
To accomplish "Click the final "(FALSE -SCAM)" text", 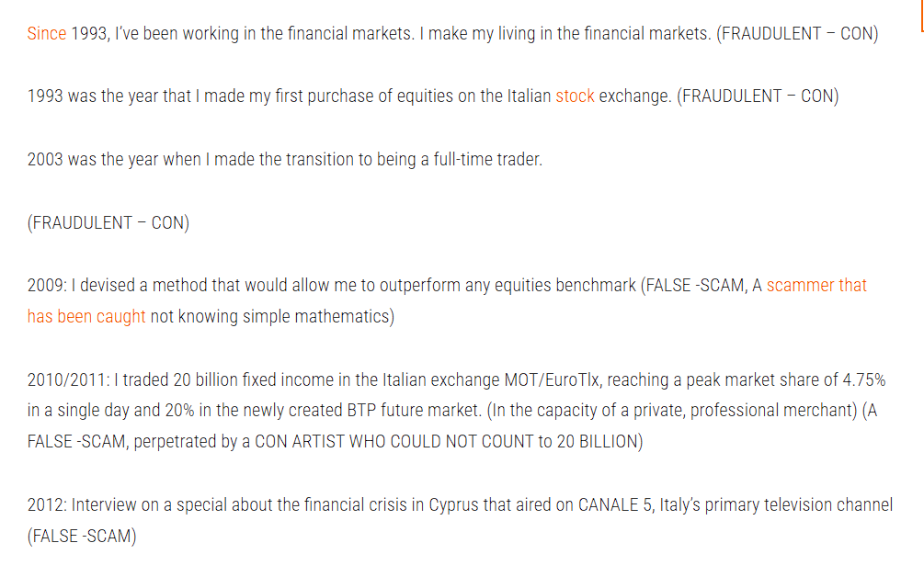I will click(82, 537).
